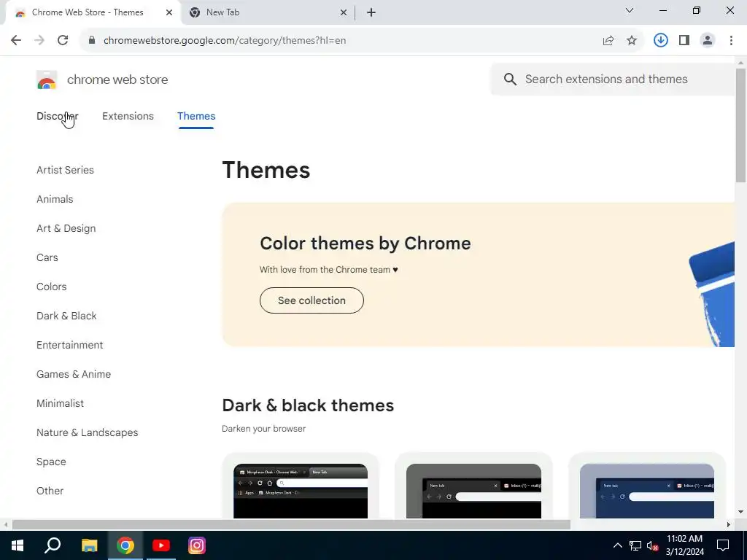747x560 pixels.
Task: Show hidden system tray icons
Action: click(617, 545)
